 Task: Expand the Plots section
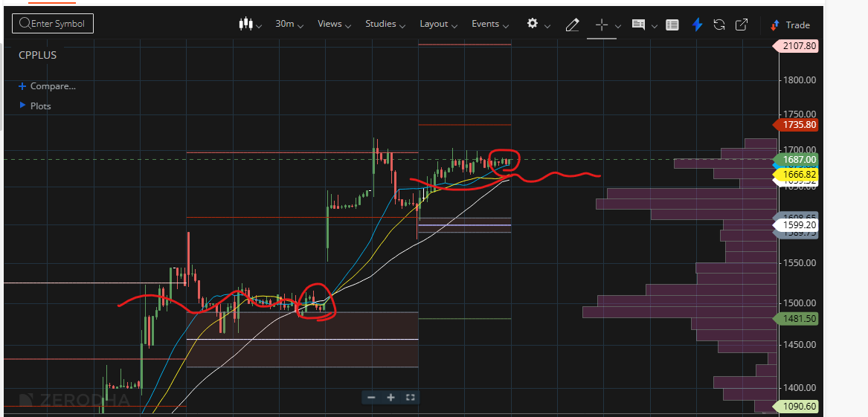coord(36,106)
